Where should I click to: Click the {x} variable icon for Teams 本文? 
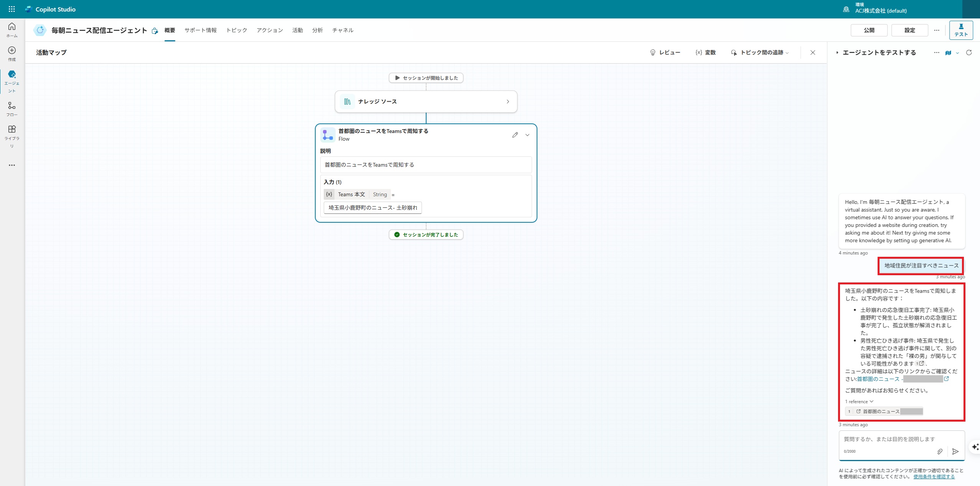pyautogui.click(x=329, y=194)
